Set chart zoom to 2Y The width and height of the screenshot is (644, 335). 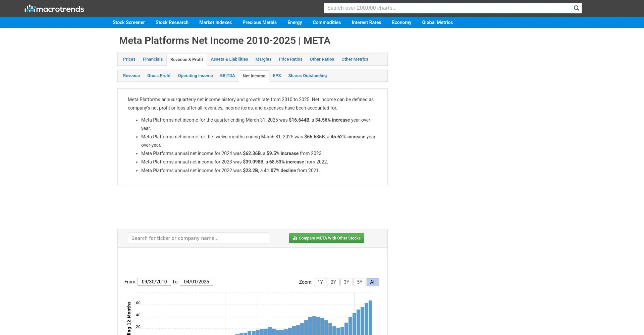pyautogui.click(x=333, y=282)
